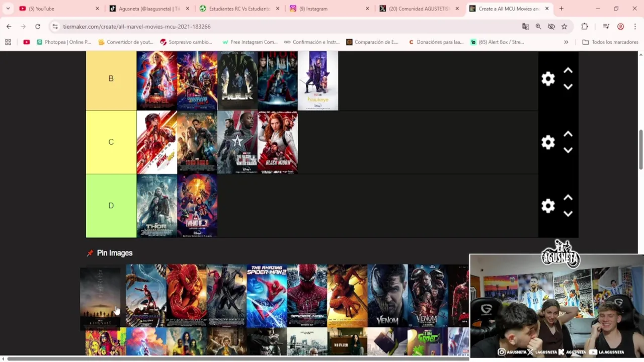The image size is (644, 362).
Task: Open the apps grid in bookmarks bar
Action: coord(8,42)
